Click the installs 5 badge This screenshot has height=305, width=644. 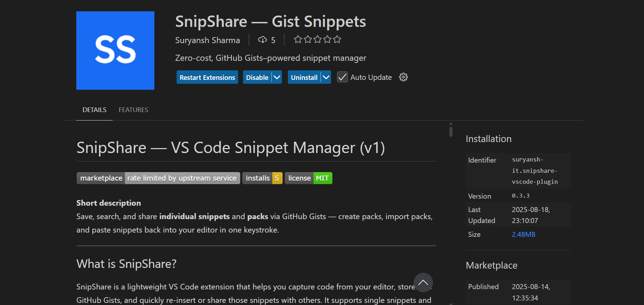262,178
